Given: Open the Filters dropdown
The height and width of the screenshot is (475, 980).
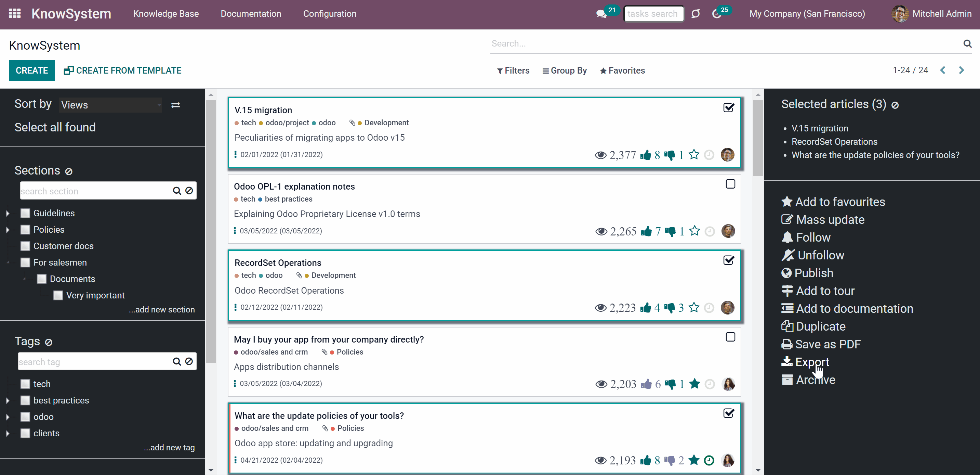Looking at the screenshot, I should point(513,71).
